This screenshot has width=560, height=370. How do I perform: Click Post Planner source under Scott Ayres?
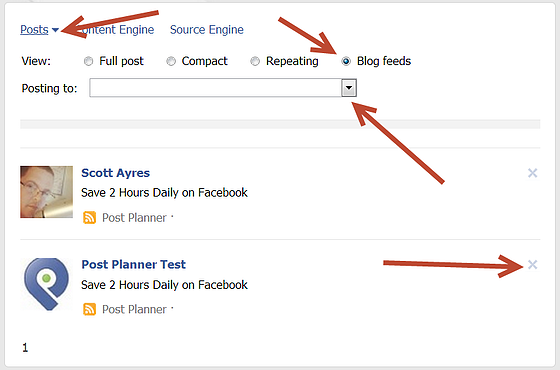(134, 218)
